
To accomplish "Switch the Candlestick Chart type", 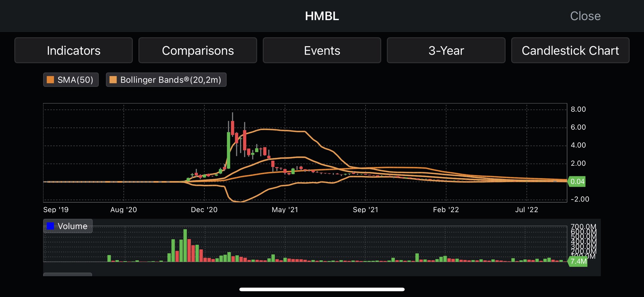I will [x=570, y=51].
